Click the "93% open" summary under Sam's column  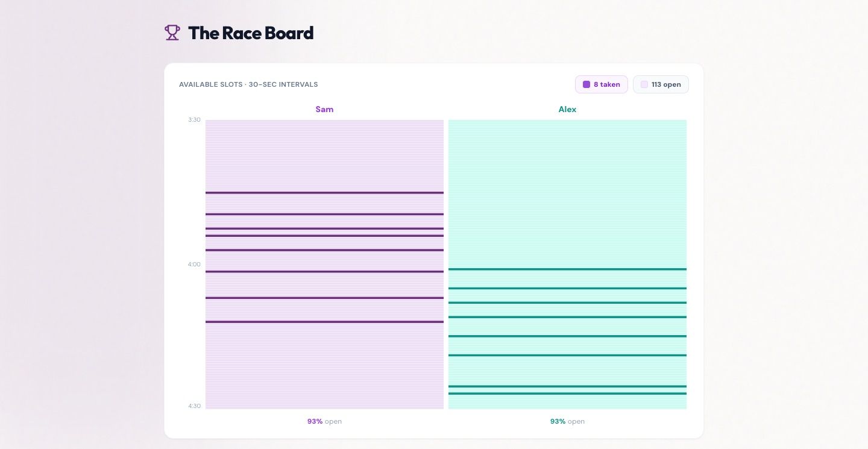tap(324, 421)
